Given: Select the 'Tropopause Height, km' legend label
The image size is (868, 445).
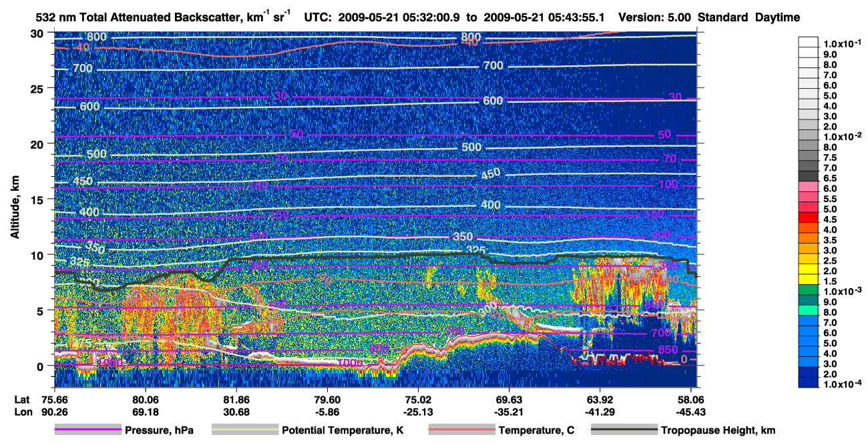Looking at the screenshot, I should 718,430.
